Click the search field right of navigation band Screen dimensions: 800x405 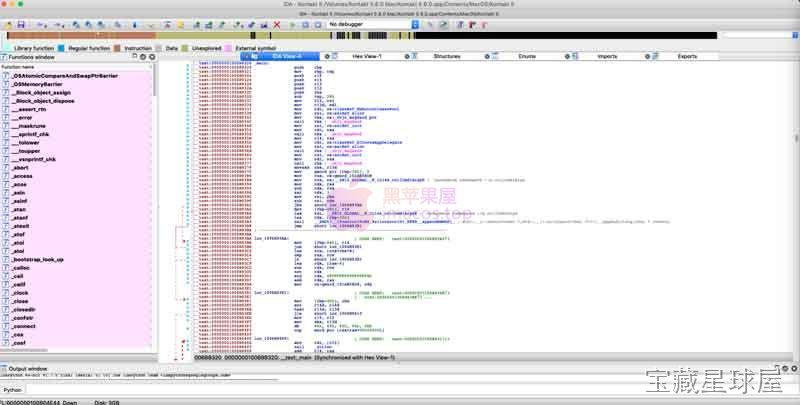pyautogui.click(x=757, y=36)
